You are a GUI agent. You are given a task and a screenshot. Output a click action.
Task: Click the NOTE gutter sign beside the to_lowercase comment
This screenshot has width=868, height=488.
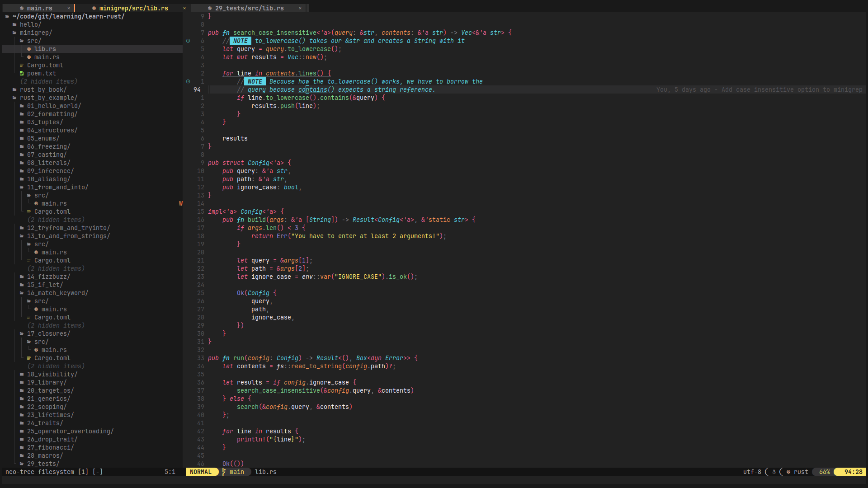tap(188, 41)
